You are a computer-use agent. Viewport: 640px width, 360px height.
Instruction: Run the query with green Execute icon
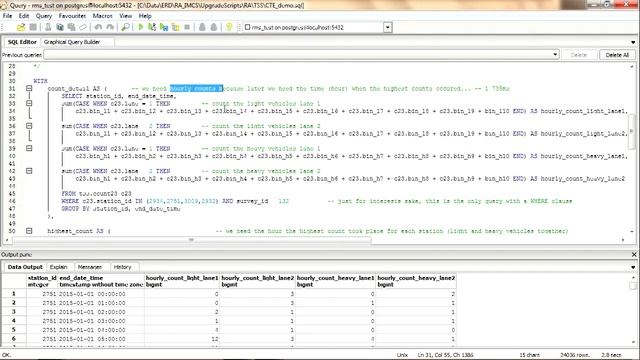140,27
